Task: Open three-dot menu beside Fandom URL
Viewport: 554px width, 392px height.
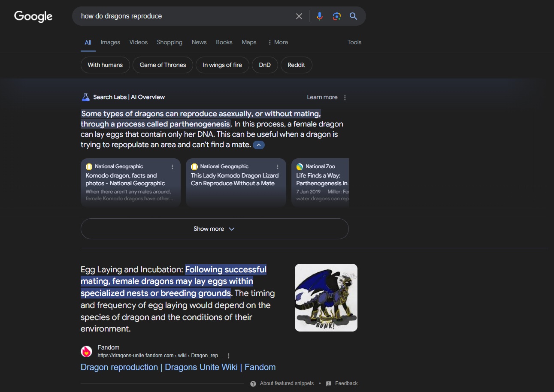Action: pos(229,356)
